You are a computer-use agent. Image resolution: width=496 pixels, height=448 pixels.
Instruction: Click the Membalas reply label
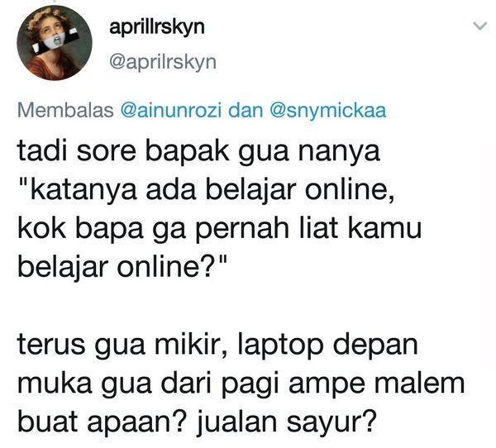pos(65,111)
